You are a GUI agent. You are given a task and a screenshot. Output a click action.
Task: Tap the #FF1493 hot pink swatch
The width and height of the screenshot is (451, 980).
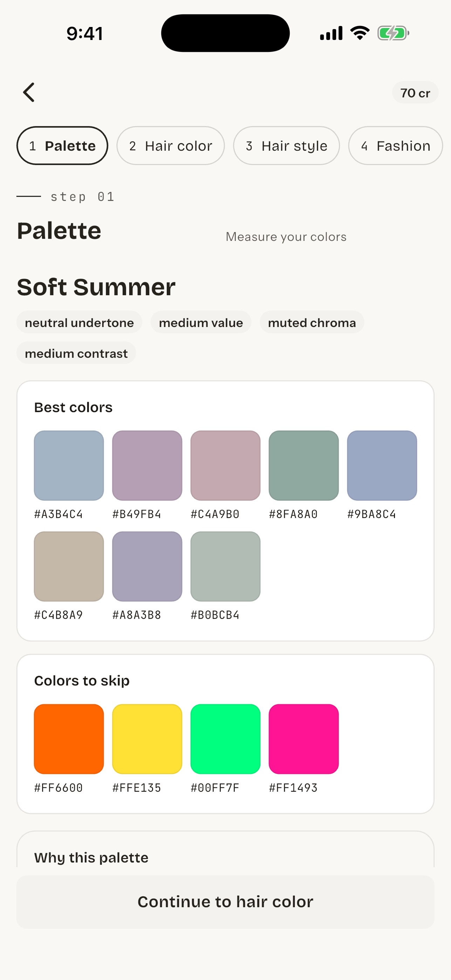(304, 739)
